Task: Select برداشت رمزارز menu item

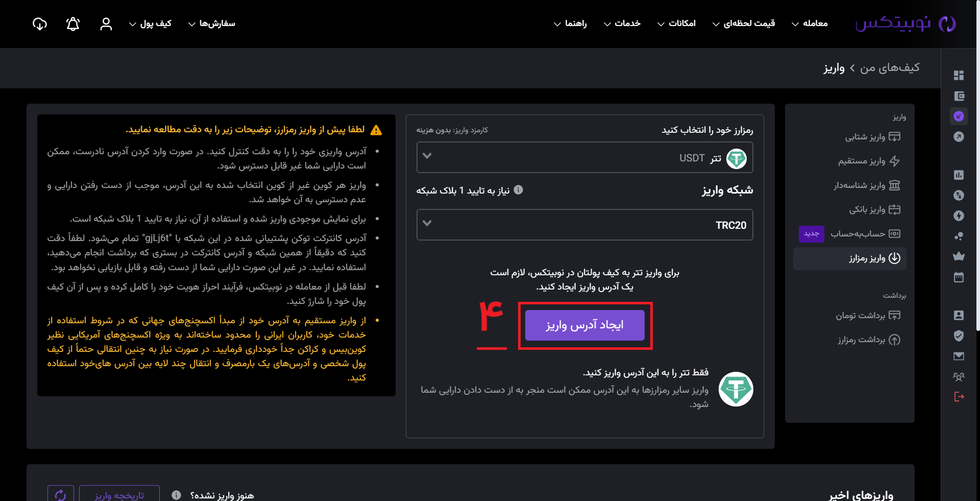Action: tap(869, 340)
